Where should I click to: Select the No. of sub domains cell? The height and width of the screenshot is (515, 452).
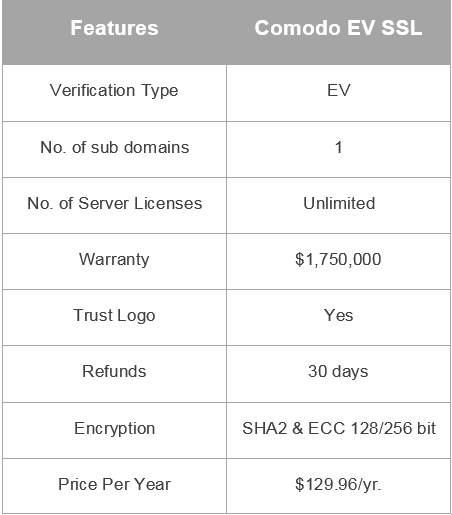click(x=114, y=150)
